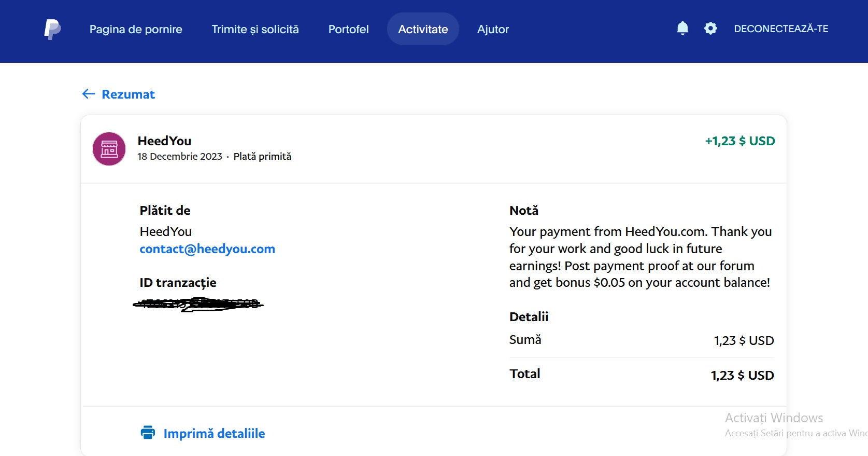Click the ID tranzacție label
Screen dimensions: 868x456
click(178, 283)
